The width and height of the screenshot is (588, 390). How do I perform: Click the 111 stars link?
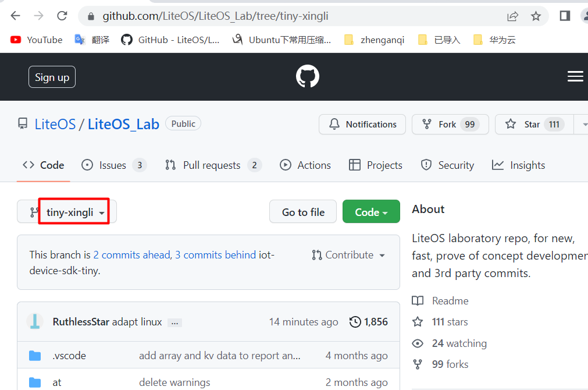tap(440, 322)
